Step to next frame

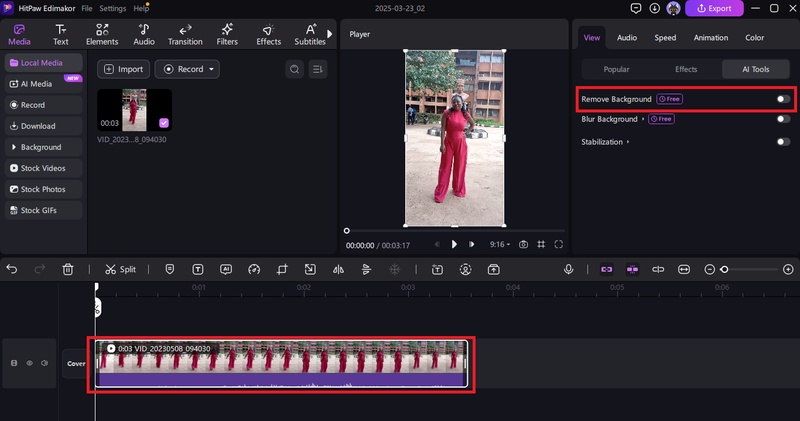point(471,244)
